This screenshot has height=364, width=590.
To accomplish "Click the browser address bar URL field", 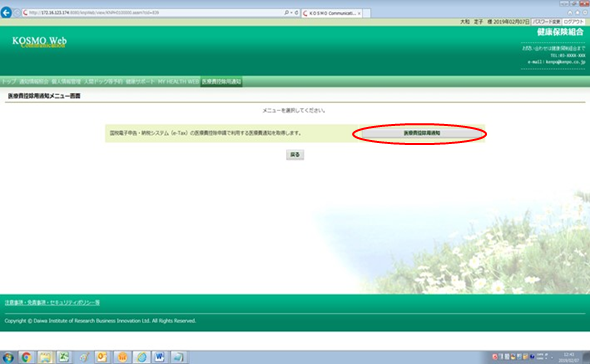I will [154, 13].
